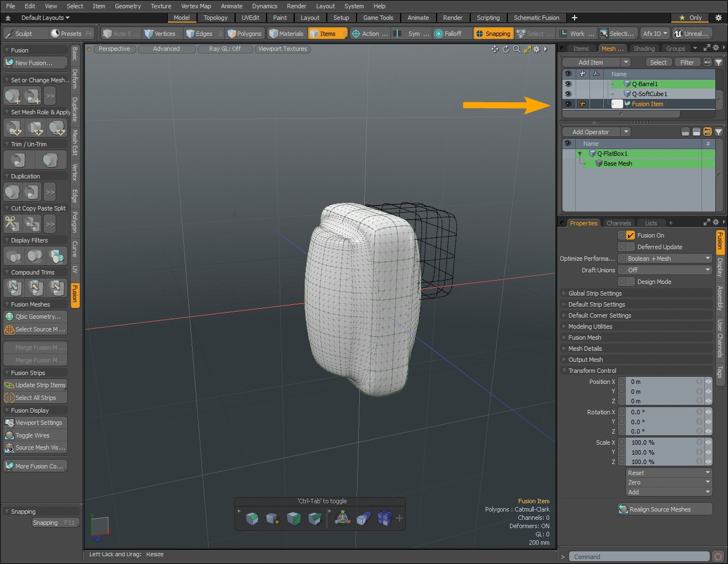Click the New Fusion button icon
This screenshot has height=564, width=728.
9,63
